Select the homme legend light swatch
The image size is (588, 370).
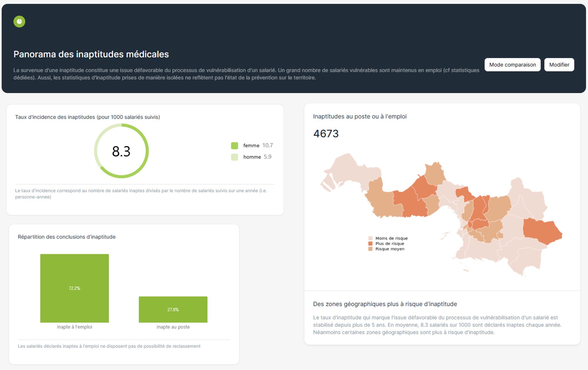click(234, 157)
